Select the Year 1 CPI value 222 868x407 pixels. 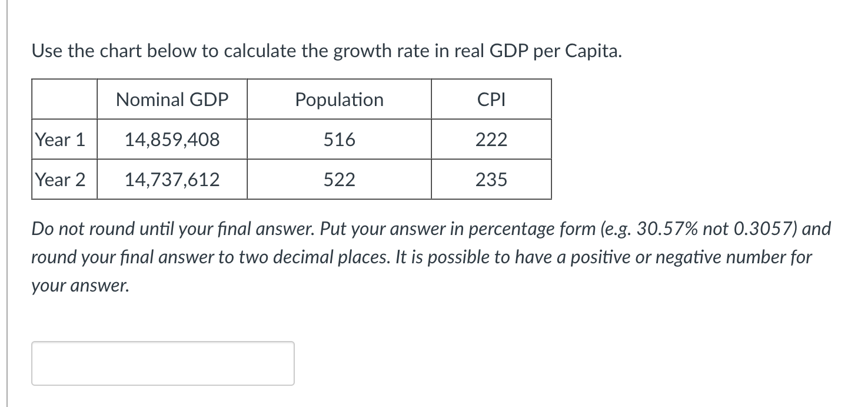(x=491, y=140)
